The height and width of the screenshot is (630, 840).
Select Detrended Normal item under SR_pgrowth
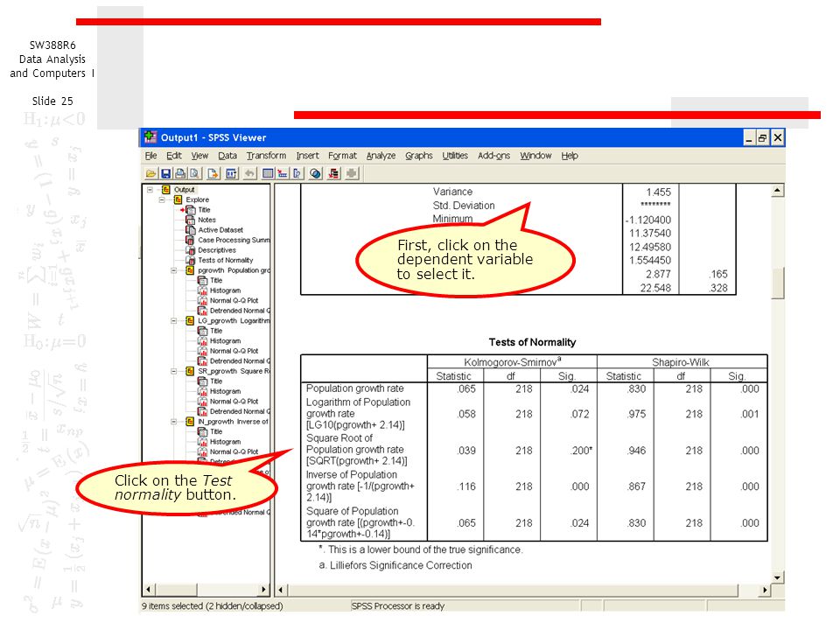(240, 412)
